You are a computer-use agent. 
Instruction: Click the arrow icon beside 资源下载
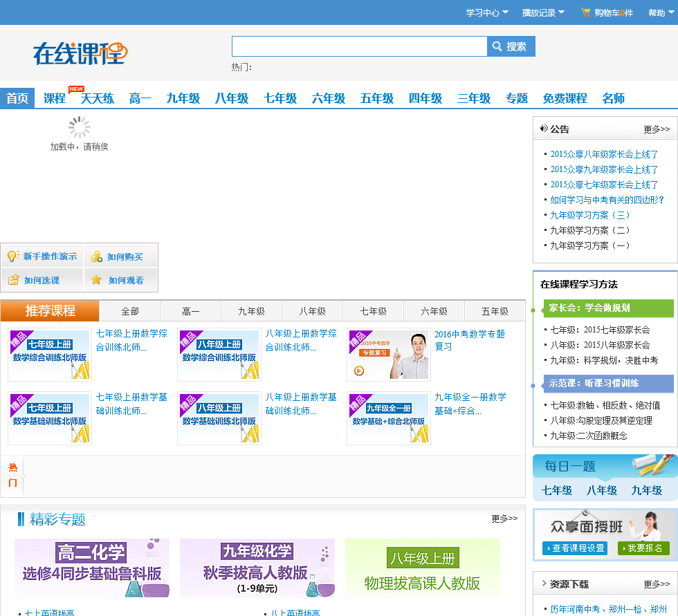point(544,584)
